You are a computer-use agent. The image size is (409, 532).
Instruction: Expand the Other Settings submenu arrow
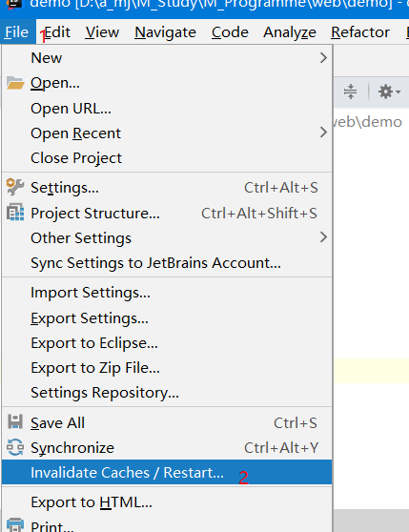click(323, 237)
